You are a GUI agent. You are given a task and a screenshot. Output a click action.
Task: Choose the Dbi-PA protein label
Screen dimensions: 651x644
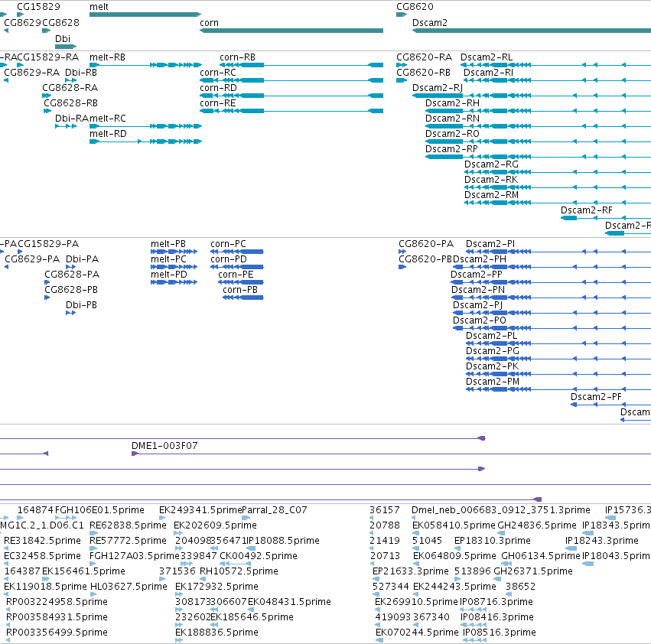tap(82, 259)
